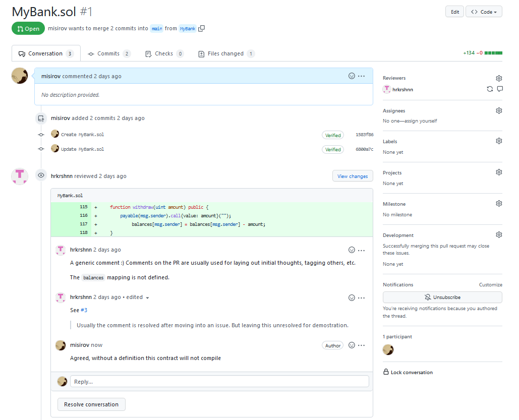
Task: Open the Files changed tab
Action: tap(225, 53)
